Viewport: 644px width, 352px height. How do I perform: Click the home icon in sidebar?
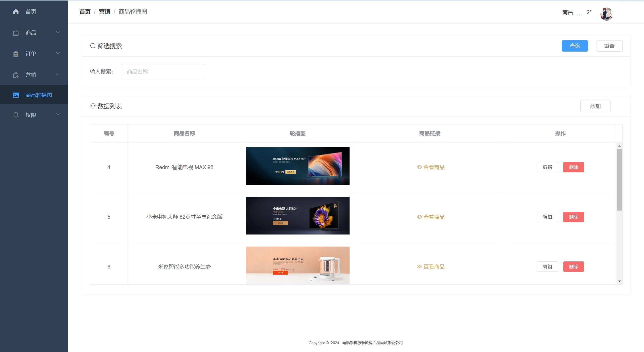pyautogui.click(x=16, y=12)
